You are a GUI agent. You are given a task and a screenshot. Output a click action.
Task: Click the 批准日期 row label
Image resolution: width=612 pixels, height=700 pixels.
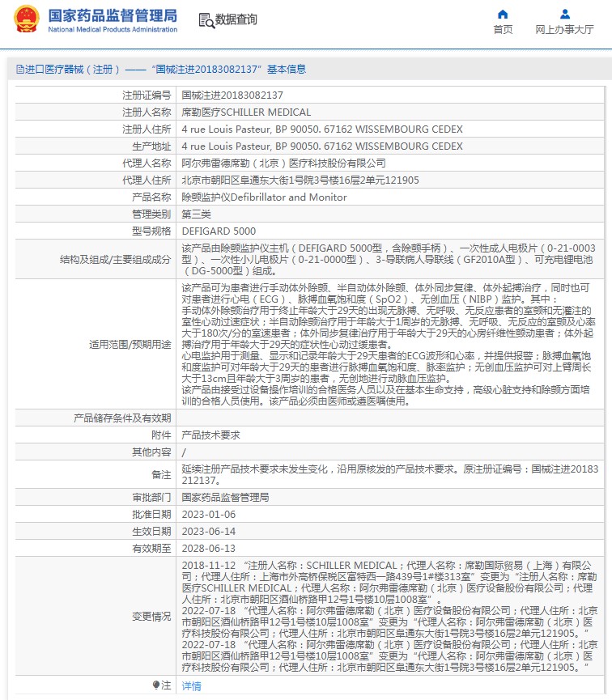point(151,515)
